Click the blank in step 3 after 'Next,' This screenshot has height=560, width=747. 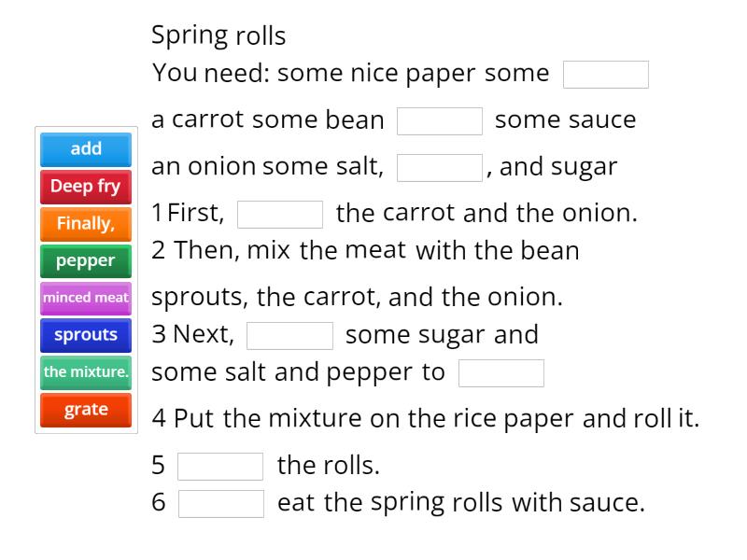click(x=289, y=333)
